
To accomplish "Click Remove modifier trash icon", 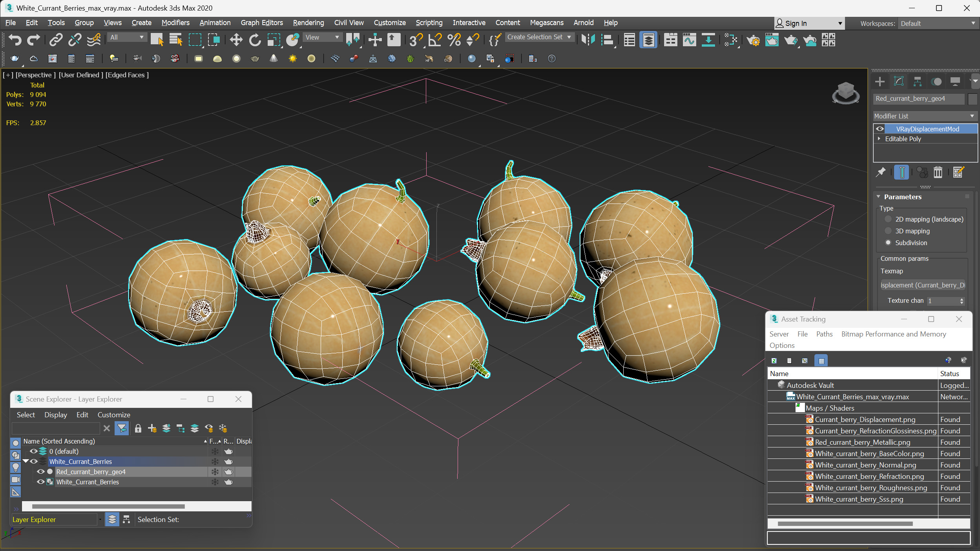I will (938, 172).
